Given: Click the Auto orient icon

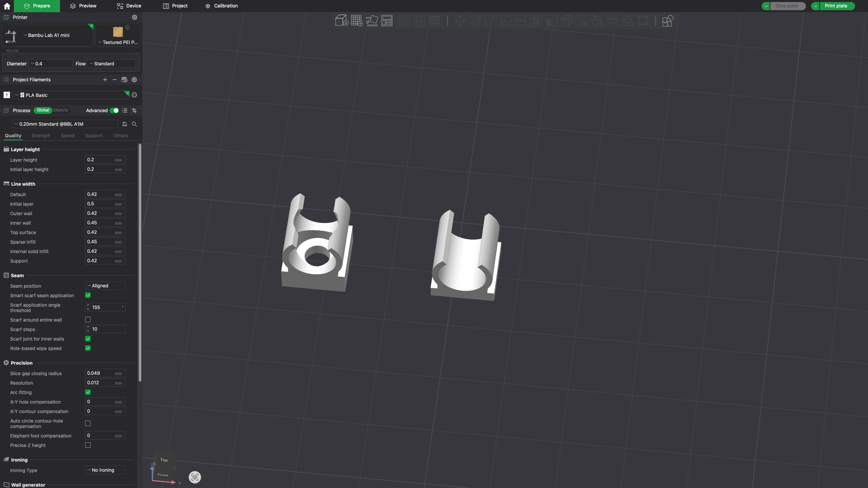Looking at the screenshot, I should (x=372, y=21).
